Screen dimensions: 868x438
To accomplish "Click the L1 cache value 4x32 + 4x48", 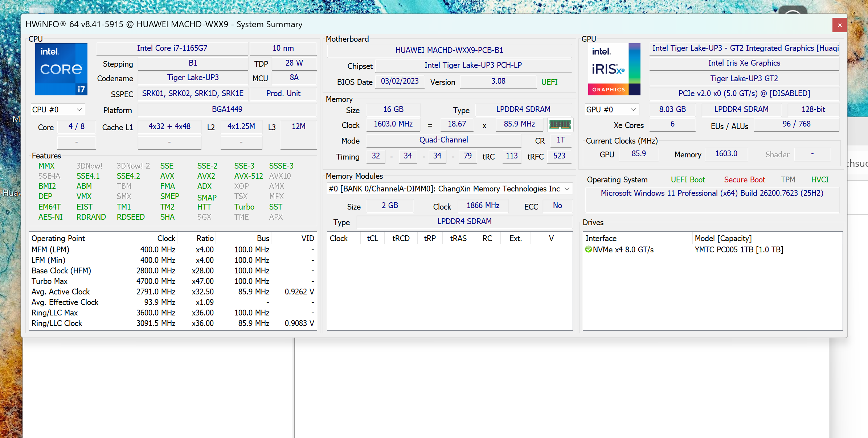I will click(x=169, y=127).
